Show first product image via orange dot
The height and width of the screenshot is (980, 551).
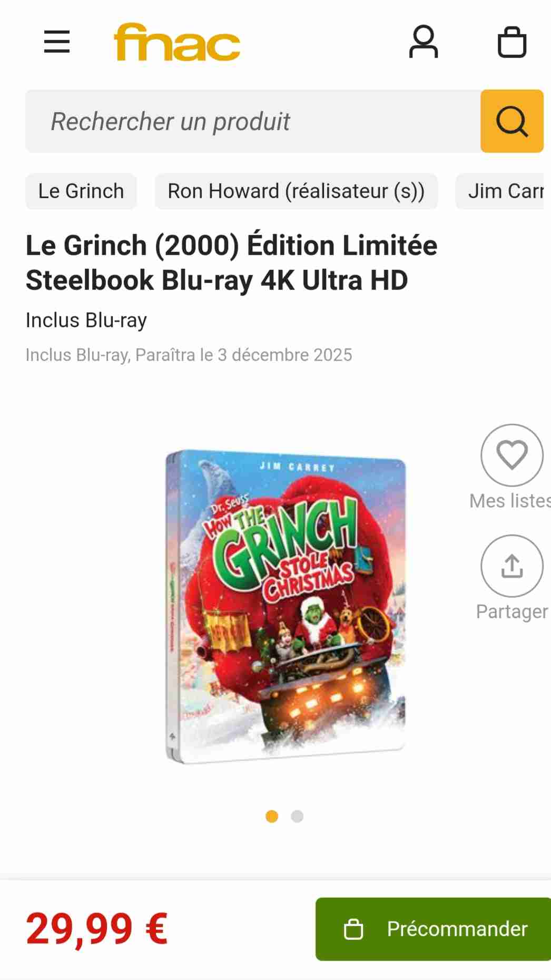[272, 816]
